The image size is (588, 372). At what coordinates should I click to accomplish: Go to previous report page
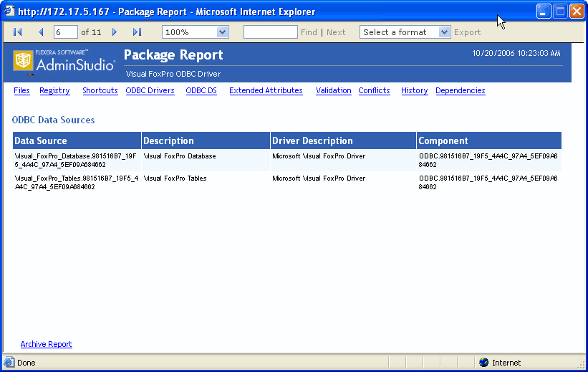pos(41,32)
